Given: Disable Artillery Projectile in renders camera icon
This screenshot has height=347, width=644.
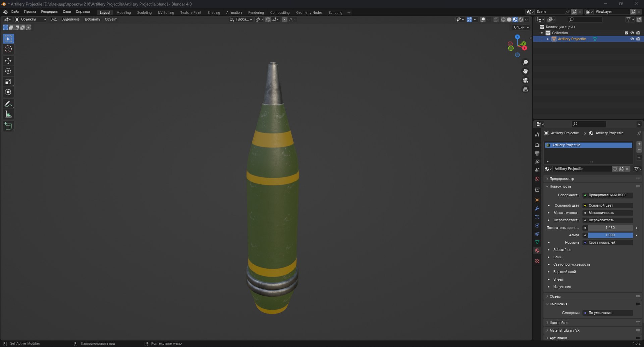Looking at the screenshot, I should 638,39.
